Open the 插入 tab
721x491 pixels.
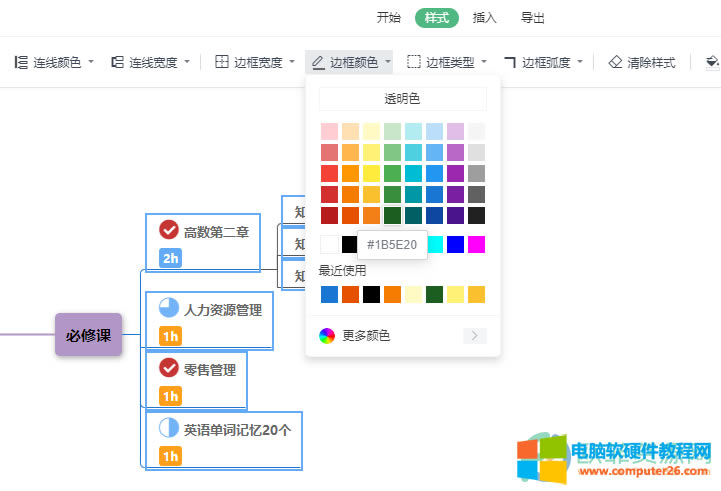(485, 17)
